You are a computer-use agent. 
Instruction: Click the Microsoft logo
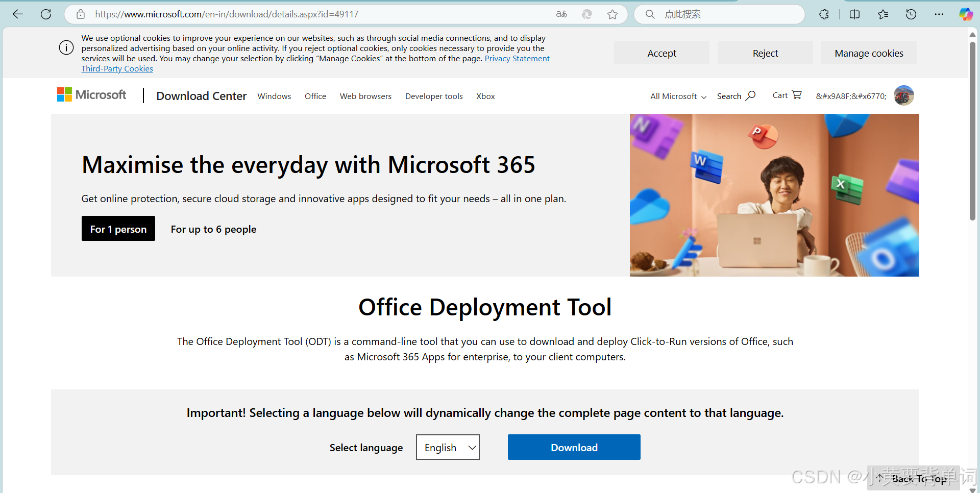coord(91,94)
